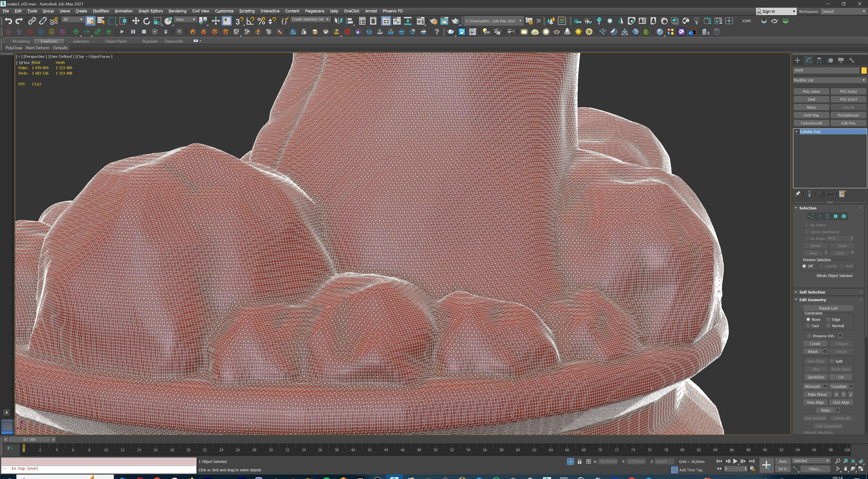Enable the Preserve UVs checkbox

(x=809, y=336)
